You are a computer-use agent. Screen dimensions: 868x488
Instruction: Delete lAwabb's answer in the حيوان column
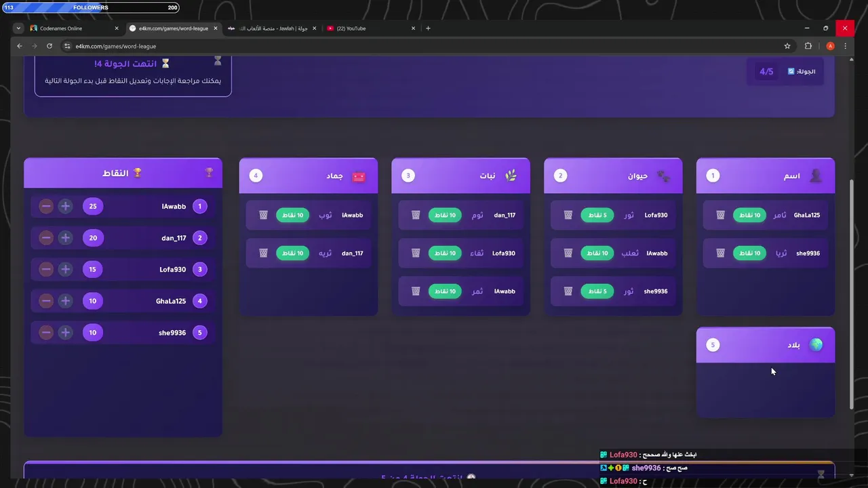pos(568,253)
